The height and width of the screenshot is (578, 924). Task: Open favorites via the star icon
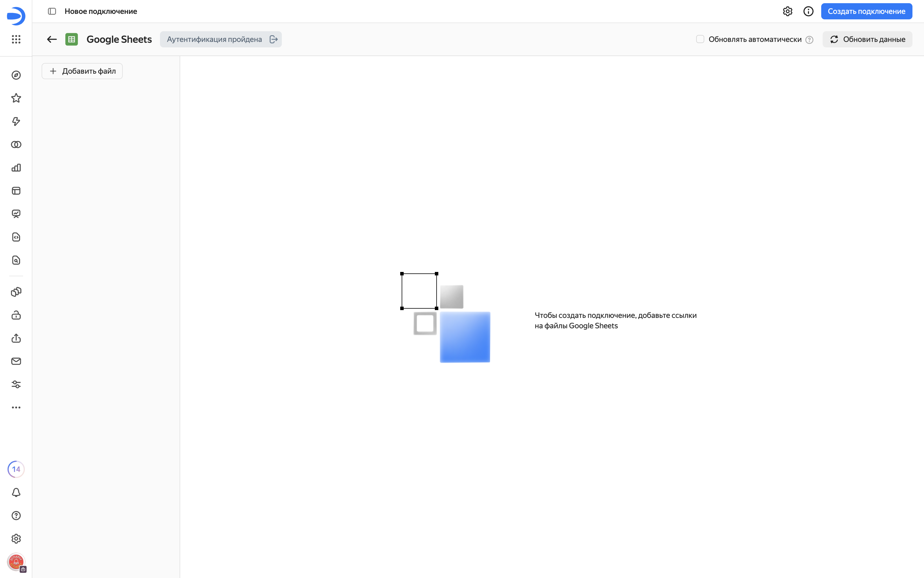[16, 98]
